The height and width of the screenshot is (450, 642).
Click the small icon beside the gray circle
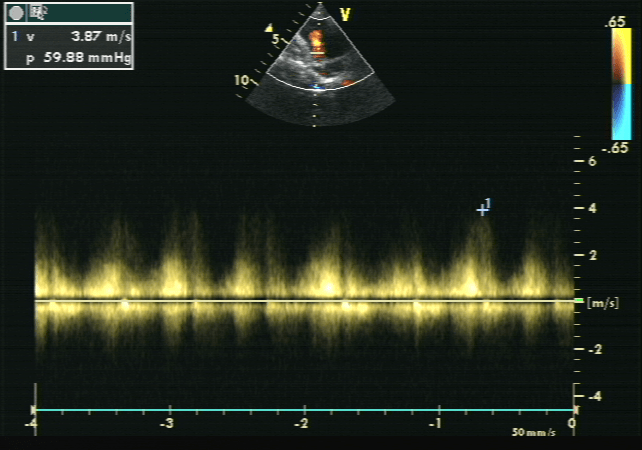[x=38, y=14]
